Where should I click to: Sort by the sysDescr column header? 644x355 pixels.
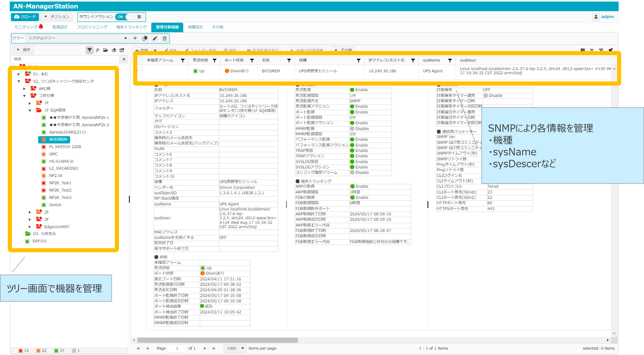468,60
